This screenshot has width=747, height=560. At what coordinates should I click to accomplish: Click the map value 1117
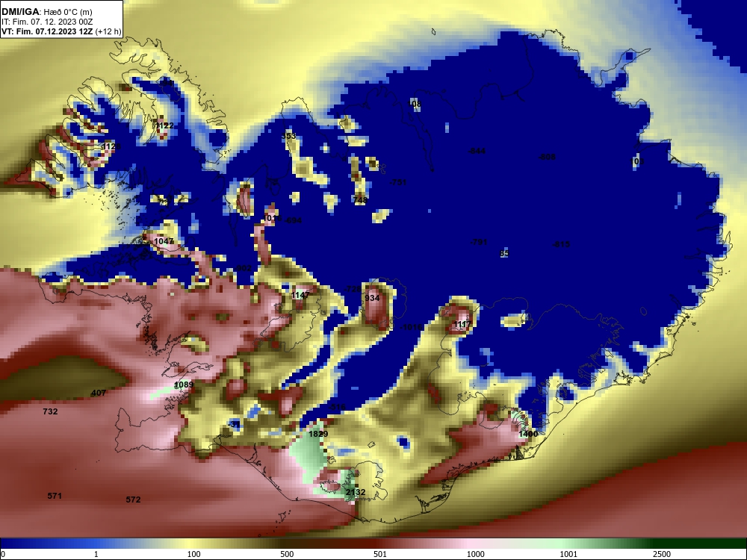point(462,324)
